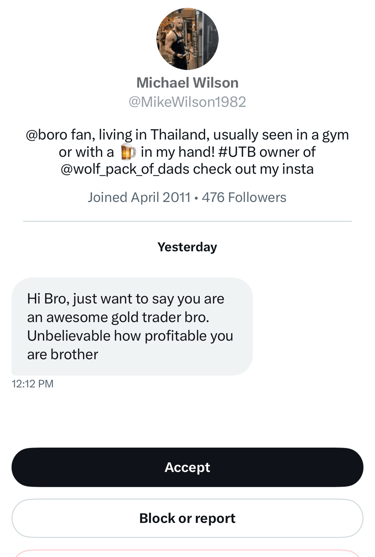
Task: Open the @MikeWilson1982 handle
Action: coord(188,102)
